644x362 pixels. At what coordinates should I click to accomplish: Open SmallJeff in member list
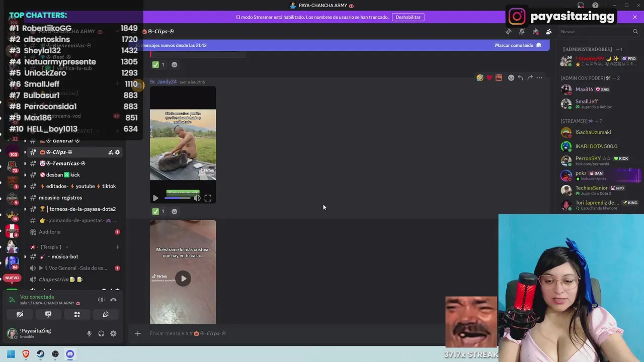tap(600, 104)
